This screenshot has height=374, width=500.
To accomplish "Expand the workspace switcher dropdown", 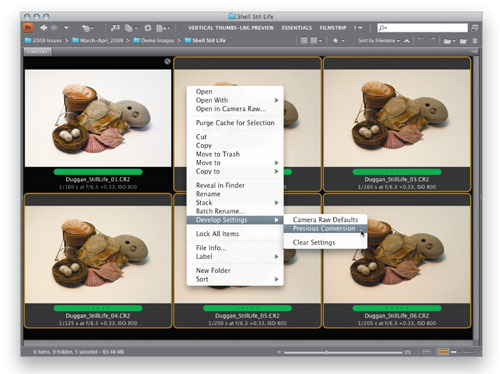I will (x=359, y=28).
